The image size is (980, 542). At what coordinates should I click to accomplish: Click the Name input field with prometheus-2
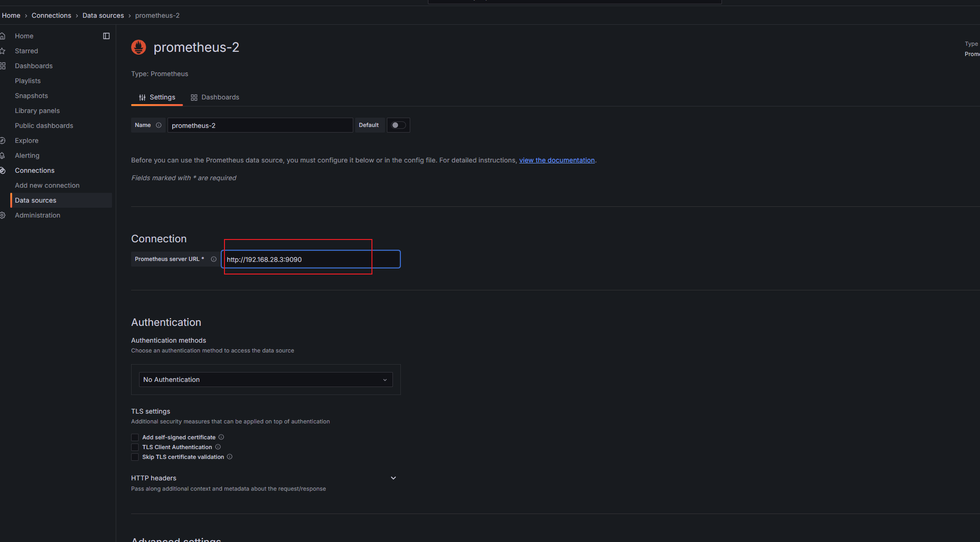tap(260, 125)
